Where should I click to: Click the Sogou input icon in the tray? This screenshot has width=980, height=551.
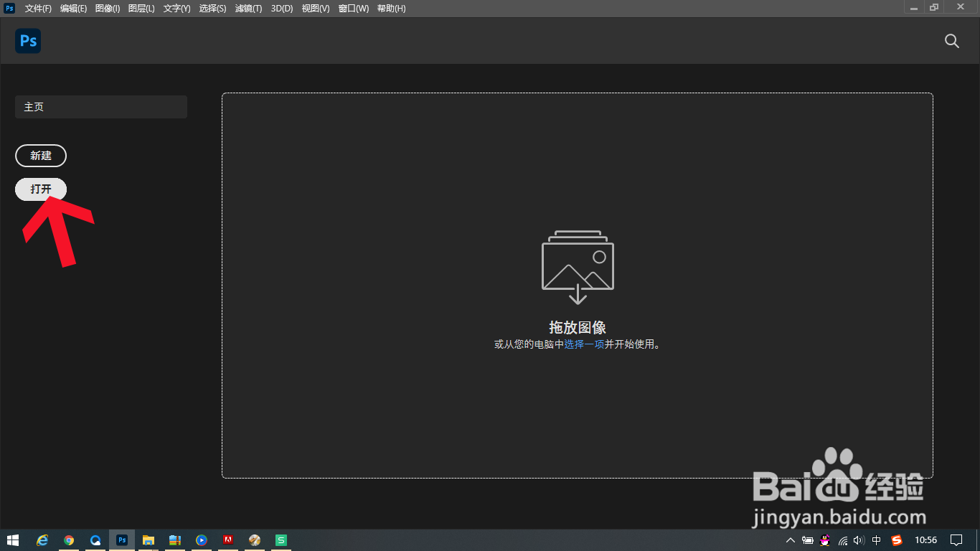click(x=896, y=540)
